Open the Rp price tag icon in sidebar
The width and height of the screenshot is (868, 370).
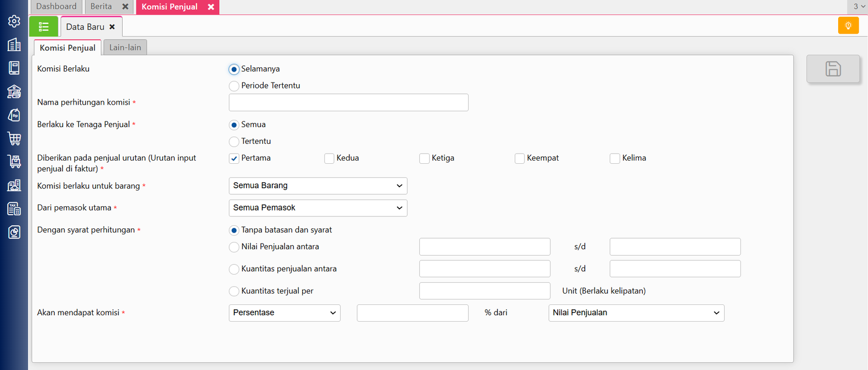click(x=14, y=115)
